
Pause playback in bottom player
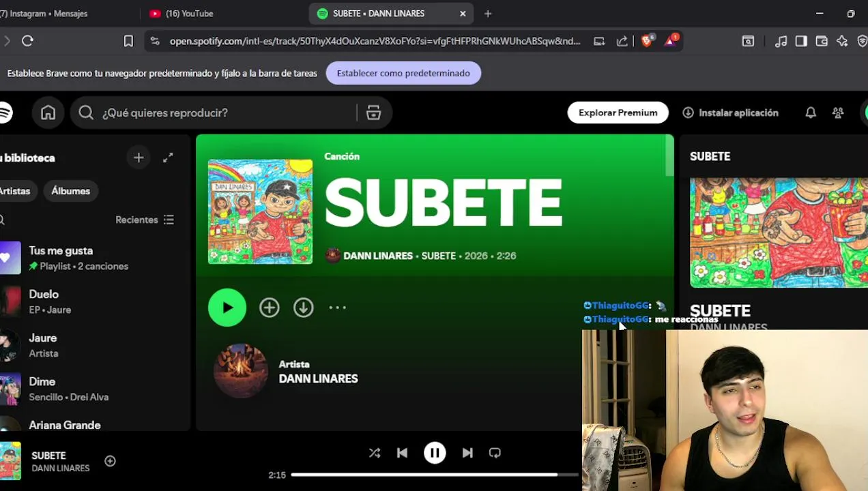click(435, 453)
